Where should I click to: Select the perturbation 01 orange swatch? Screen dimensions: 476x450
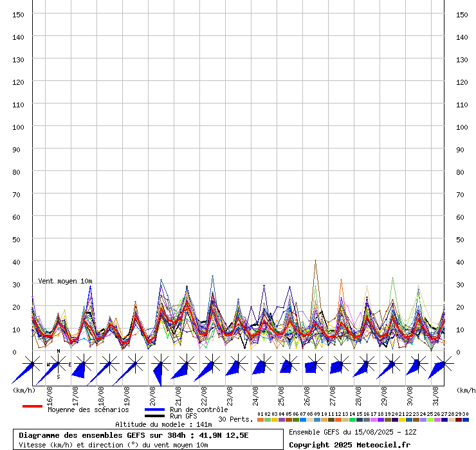click(x=261, y=420)
